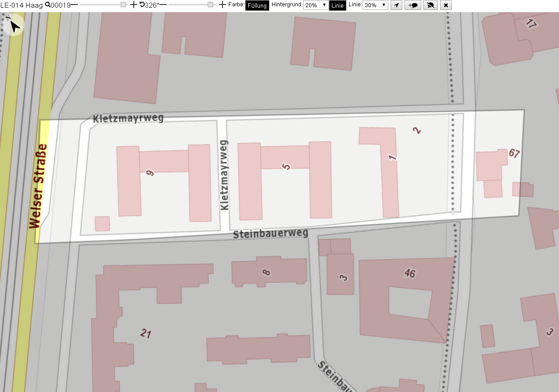Click the zoom-in plus icon
559x392 pixels.
coord(134,5)
